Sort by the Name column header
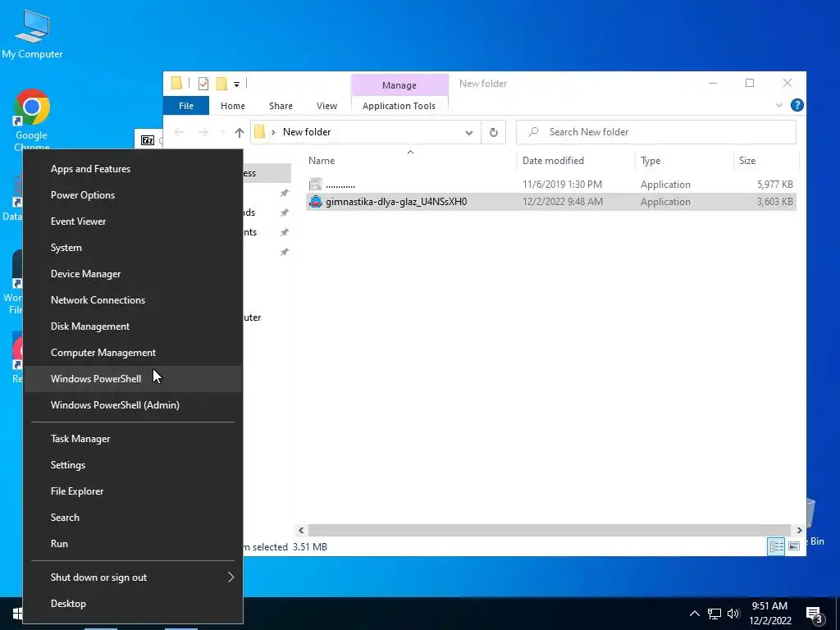This screenshot has width=840, height=630. 322,161
